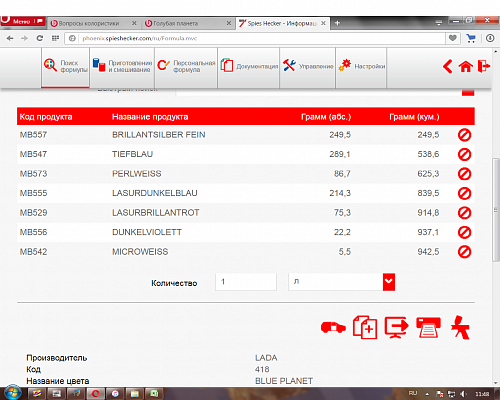Log out using the exit door icon

coord(484,66)
